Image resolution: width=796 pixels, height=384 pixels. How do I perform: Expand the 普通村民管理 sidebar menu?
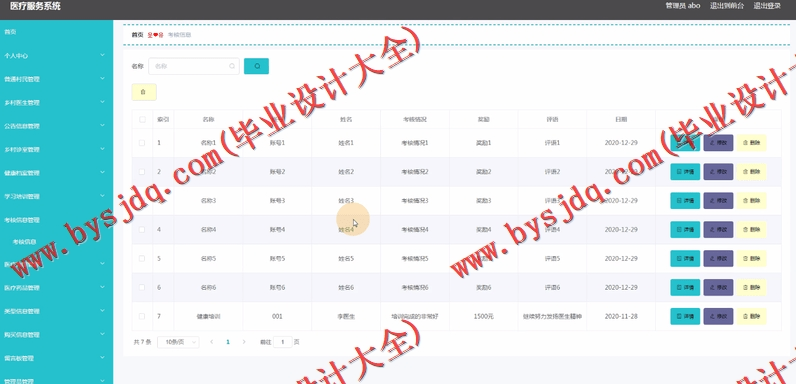coord(56,79)
